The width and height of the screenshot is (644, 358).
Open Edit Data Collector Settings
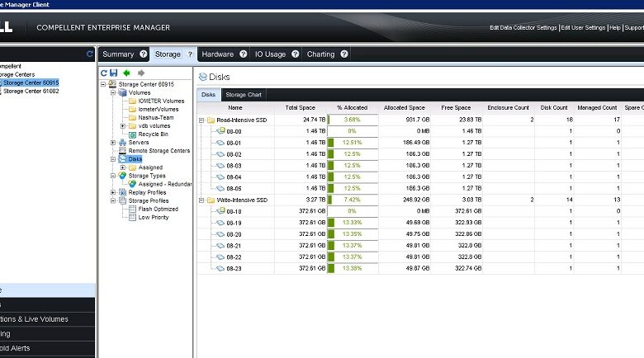point(523,27)
